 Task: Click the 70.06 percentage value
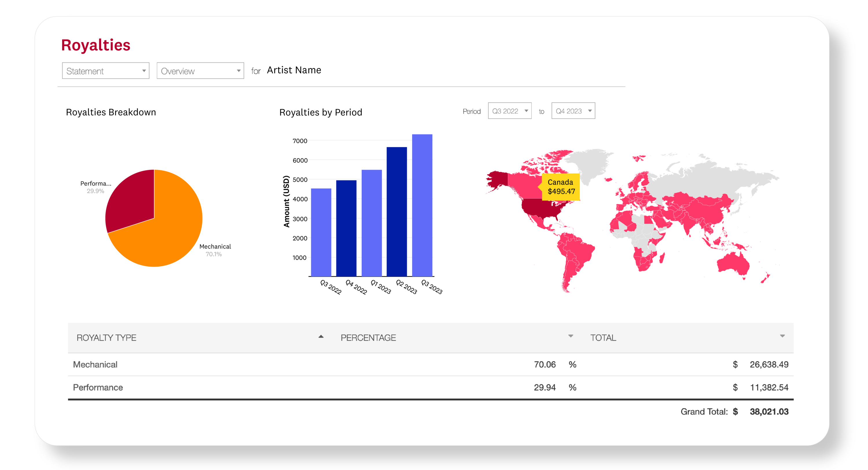click(x=545, y=364)
